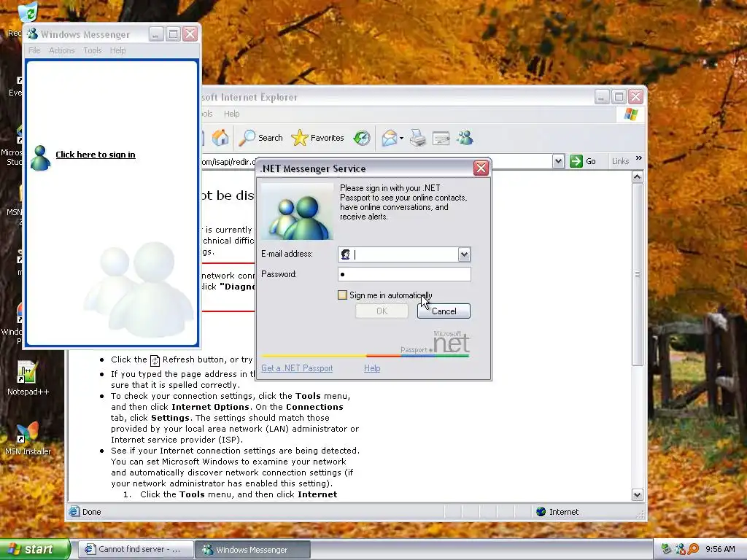Minimize the Internet Explorer window
The image size is (747, 560).
pos(602,97)
